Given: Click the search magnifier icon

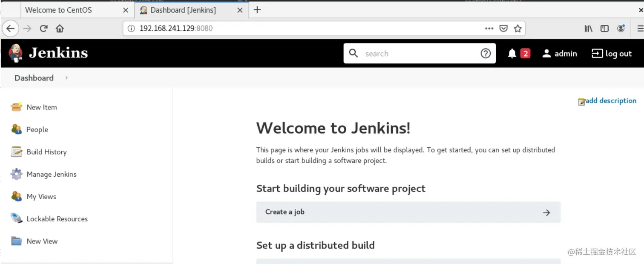Looking at the screenshot, I should (354, 53).
